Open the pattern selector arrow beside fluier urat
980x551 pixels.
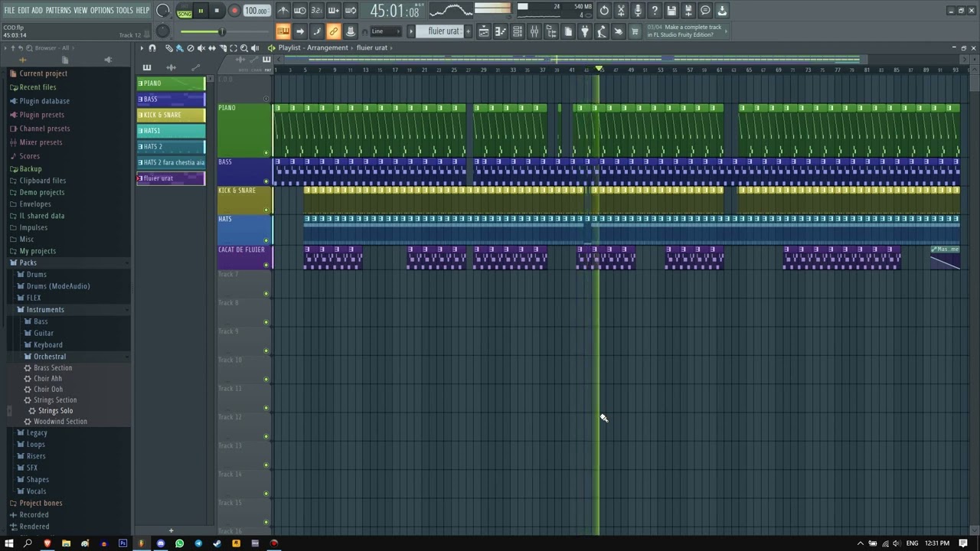click(x=411, y=31)
